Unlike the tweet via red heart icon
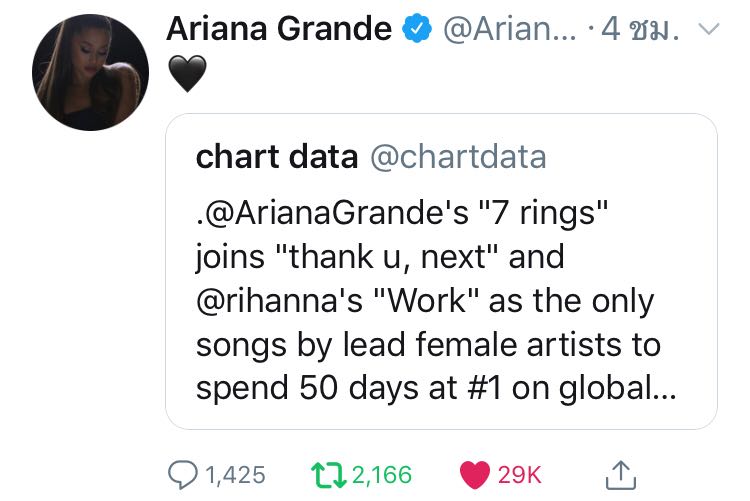This screenshot has width=750, height=501. 474,475
